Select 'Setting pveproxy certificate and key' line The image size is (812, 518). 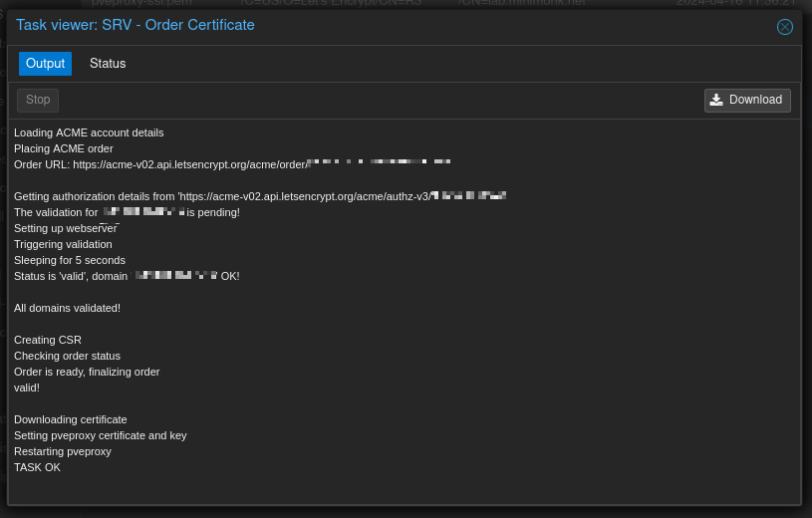[x=100, y=435]
